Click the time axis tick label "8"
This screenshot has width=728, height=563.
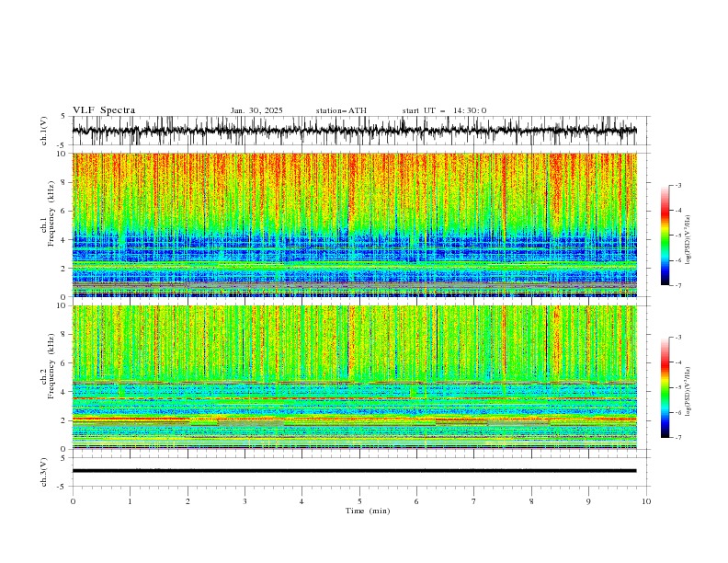531,501
